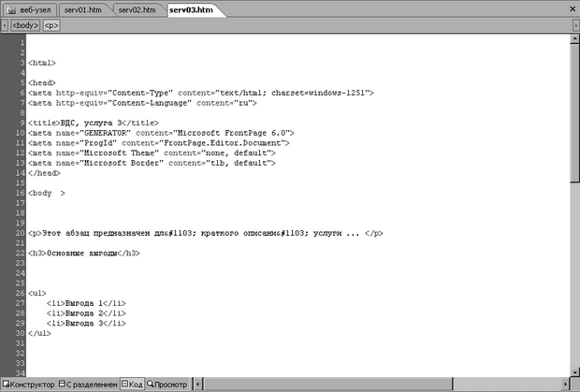
Task: Click the веб-узел tab's site icon
Action: (x=10, y=9)
